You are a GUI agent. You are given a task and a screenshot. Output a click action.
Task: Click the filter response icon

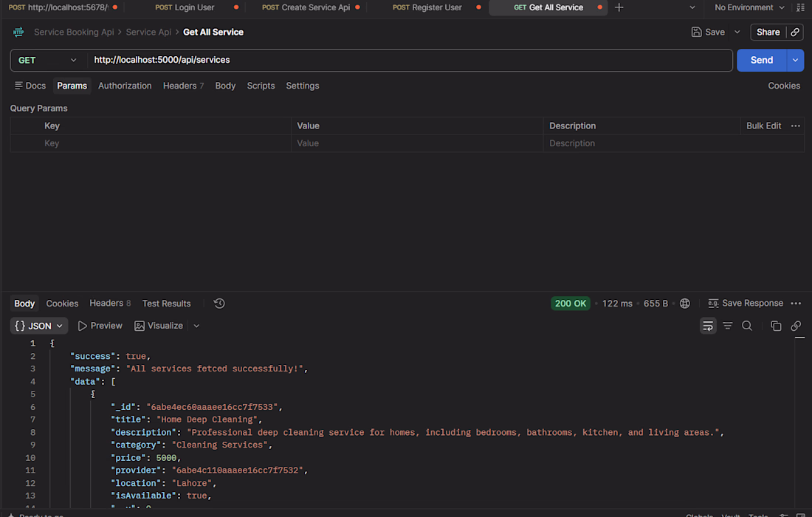728,326
